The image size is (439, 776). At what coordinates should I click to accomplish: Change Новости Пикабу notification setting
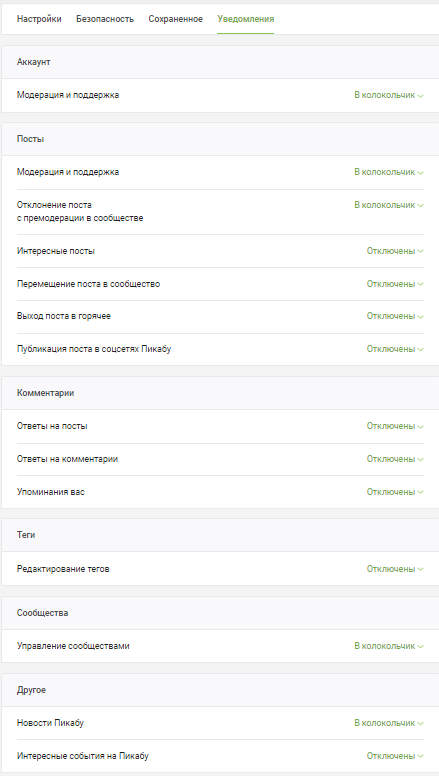click(x=389, y=723)
